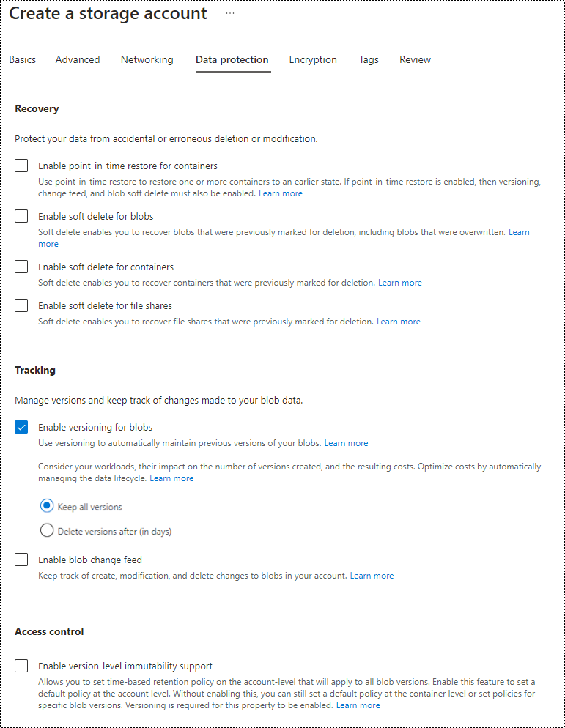Open 'Learn more' about soft delete for containers
The height and width of the screenshot is (728, 565).
399,282
